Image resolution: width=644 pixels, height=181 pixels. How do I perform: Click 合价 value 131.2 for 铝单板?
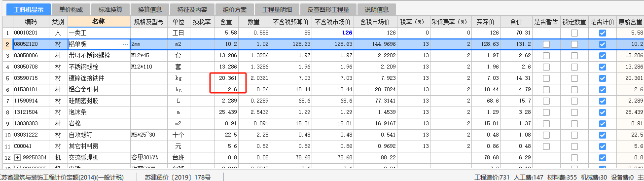516,44
